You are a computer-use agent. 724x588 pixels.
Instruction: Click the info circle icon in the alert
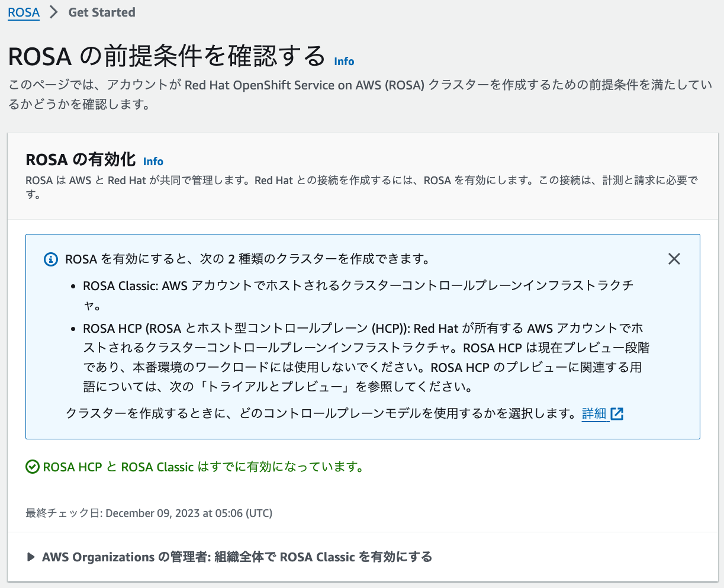[x=51, y=259]
